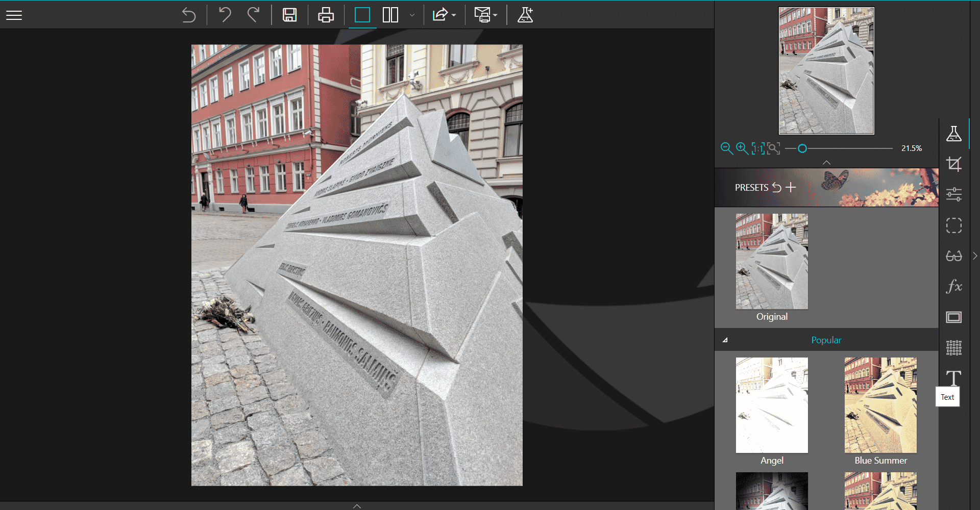The width and height of the screenshot is (980, 510).
Task: Open the glasses retouch tool
Action: (x=954, y=256)
